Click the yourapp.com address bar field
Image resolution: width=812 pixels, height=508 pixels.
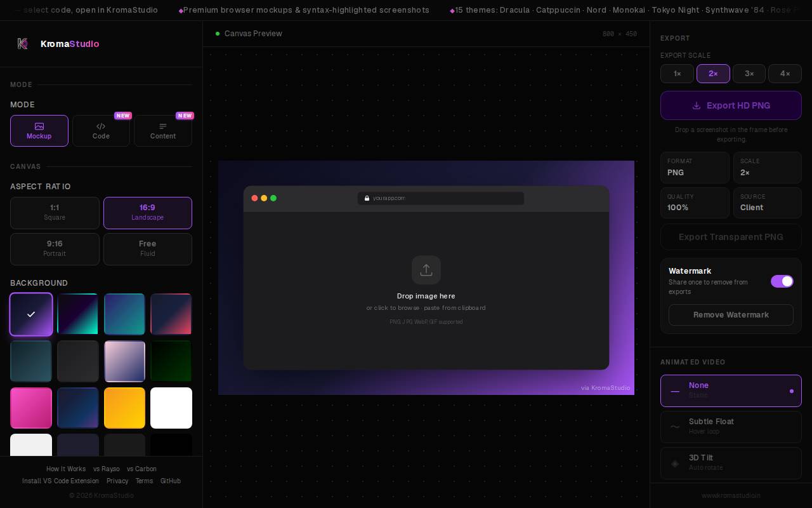point(441,198)
